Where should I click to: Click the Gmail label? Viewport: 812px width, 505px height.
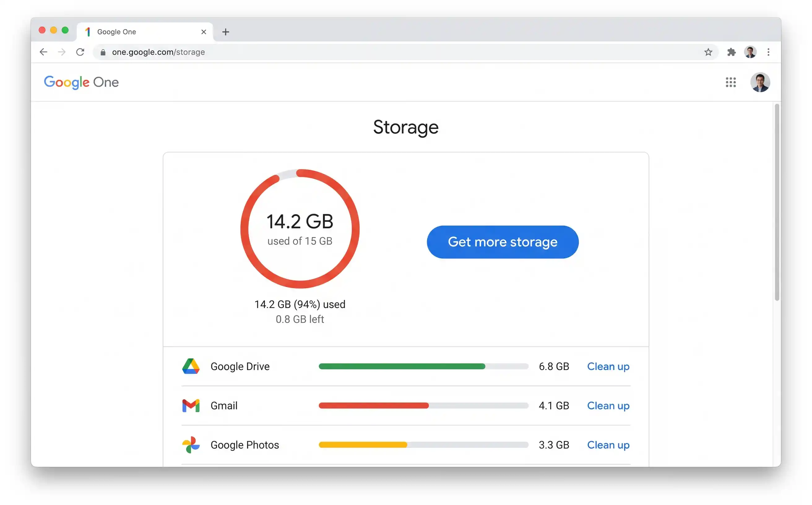click(x=224, y=405)
